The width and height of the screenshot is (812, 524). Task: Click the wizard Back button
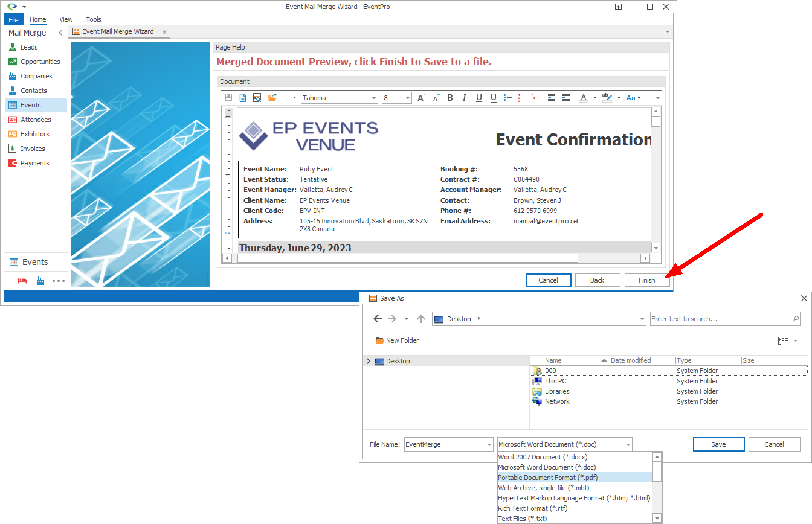(x=598, y=280)
